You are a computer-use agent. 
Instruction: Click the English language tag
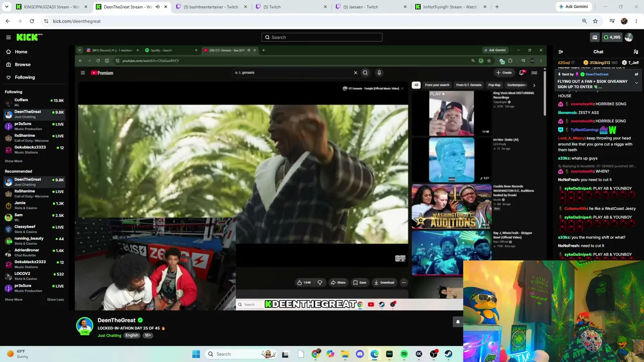click(x=132, y=335)
